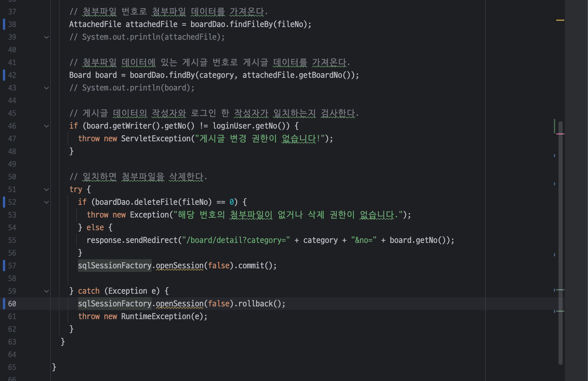Click the underlined openSession call on line 57

pos(180,266)
